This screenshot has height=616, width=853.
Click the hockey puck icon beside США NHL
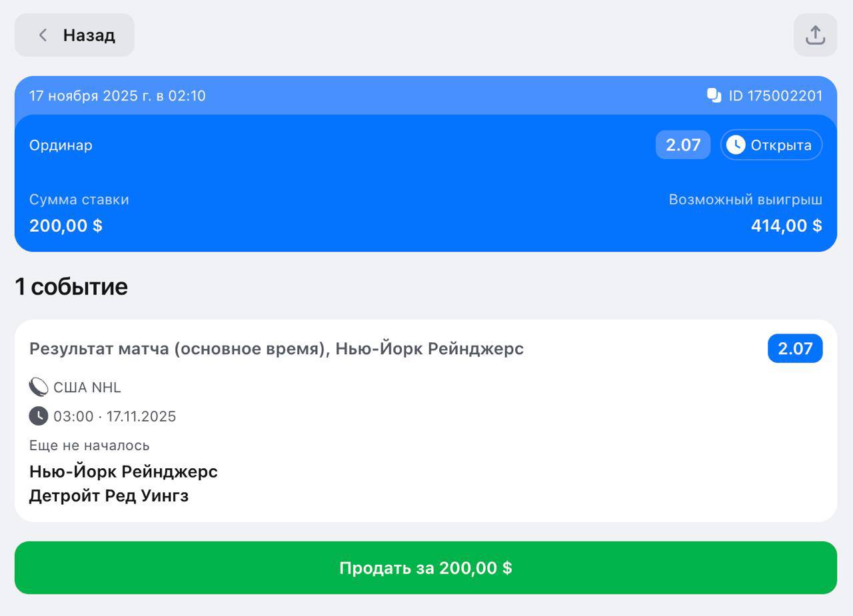coord(39,387)
